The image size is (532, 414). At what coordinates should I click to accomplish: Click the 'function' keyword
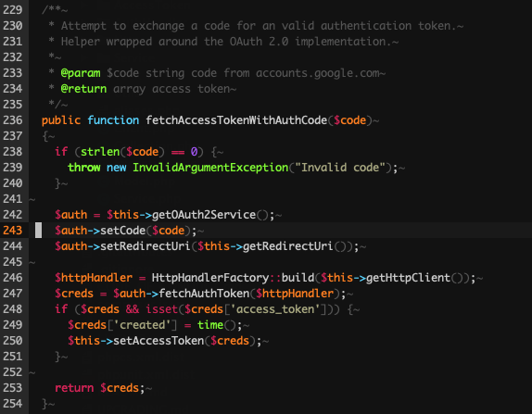113,120
